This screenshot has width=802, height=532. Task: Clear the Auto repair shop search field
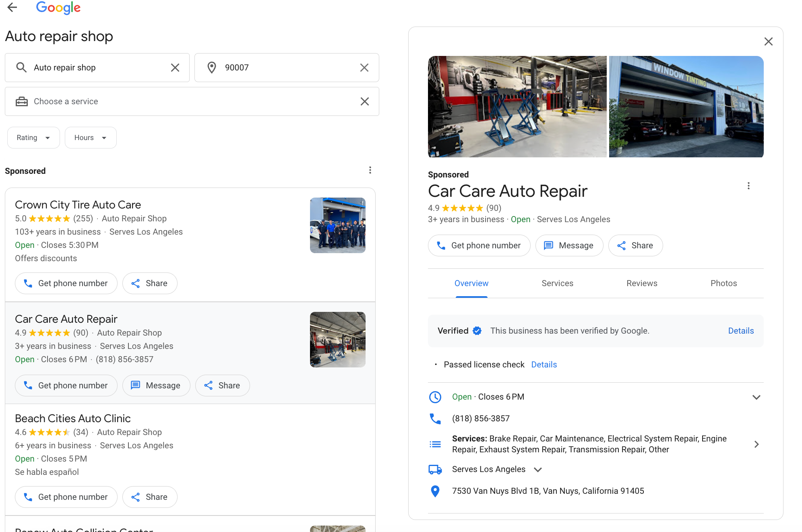click(x=175, y=68)
